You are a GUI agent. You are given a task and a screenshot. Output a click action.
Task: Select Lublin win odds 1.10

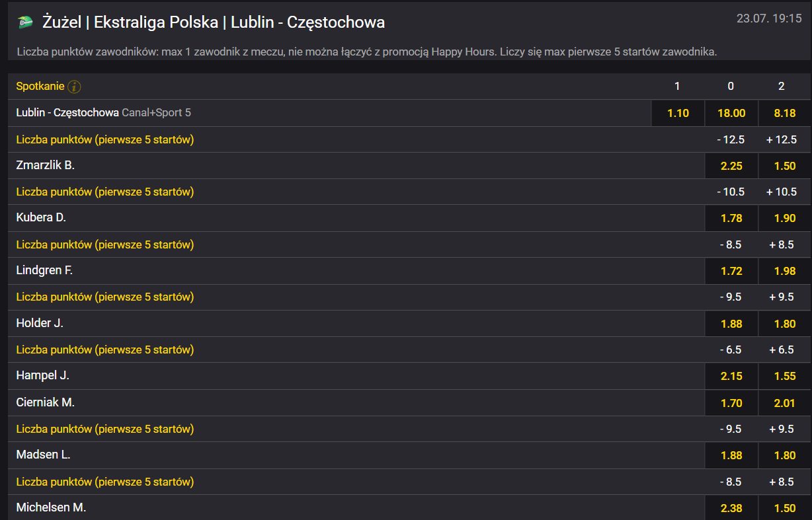(x=678, y=113)
